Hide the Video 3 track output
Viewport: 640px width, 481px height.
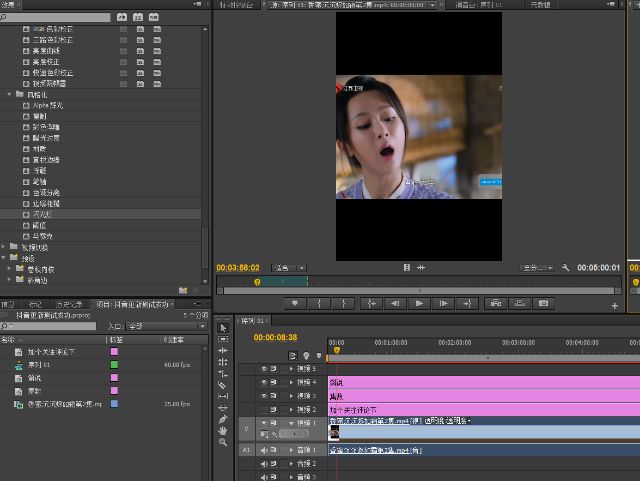point(264,396)
